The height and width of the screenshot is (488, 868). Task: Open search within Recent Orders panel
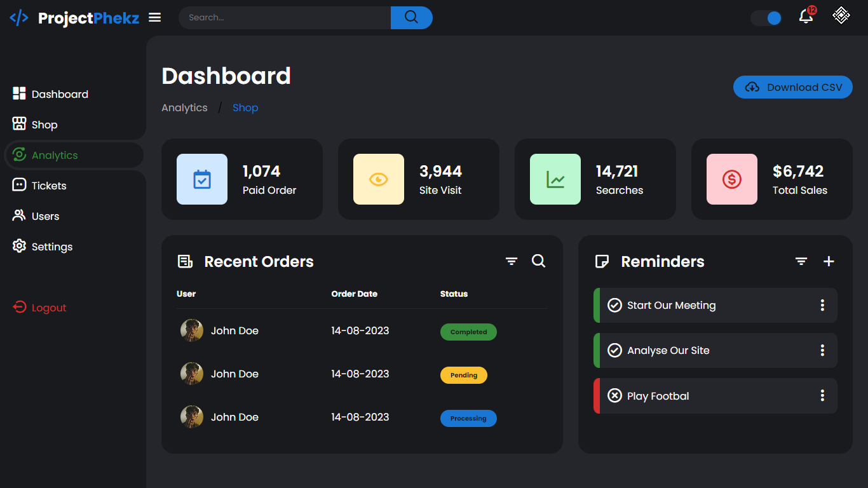coord(538,261)
